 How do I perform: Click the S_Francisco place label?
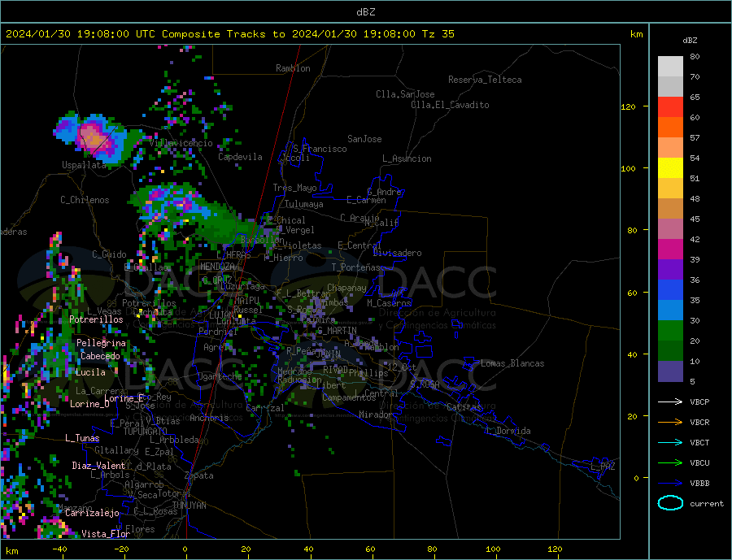(x=320, y=149)
